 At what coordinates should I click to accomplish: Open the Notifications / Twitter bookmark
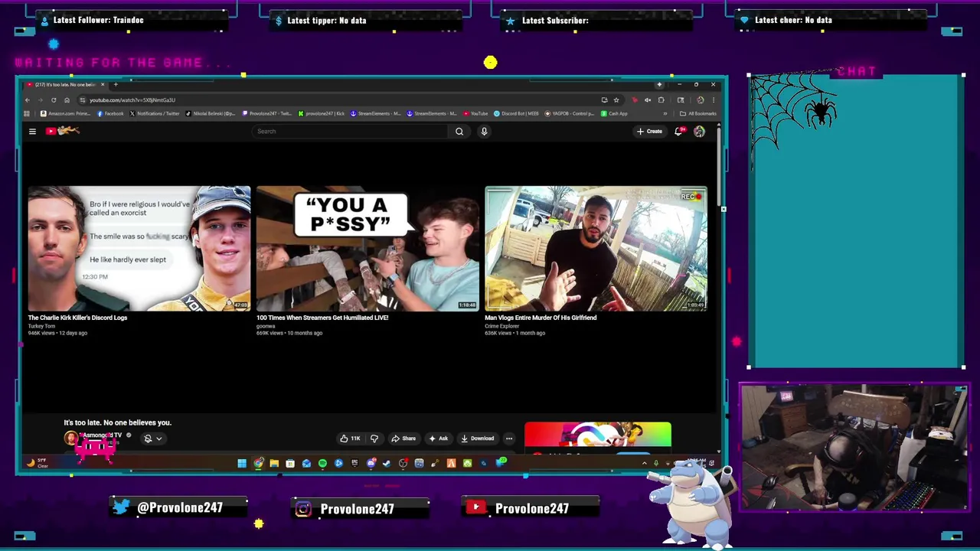(155, 113)
